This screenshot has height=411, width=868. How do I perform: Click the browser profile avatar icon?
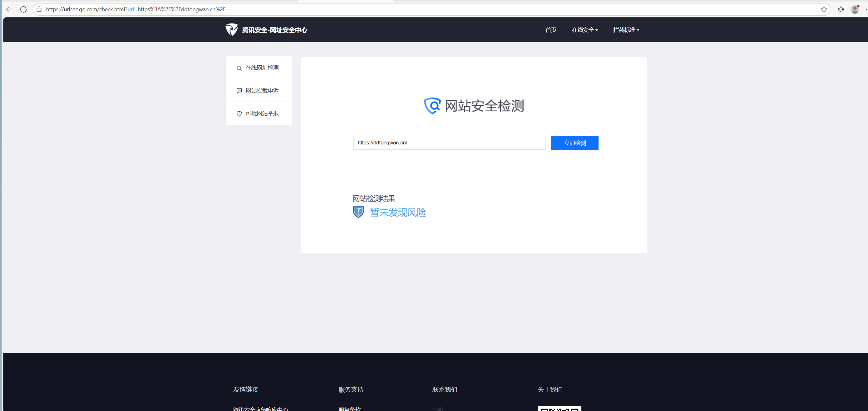(x=855, y=9)
